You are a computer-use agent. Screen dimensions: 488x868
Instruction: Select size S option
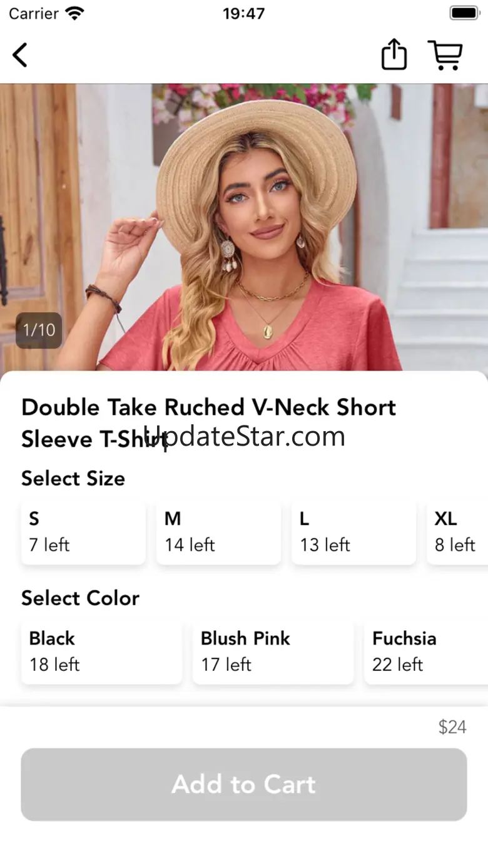83,531
